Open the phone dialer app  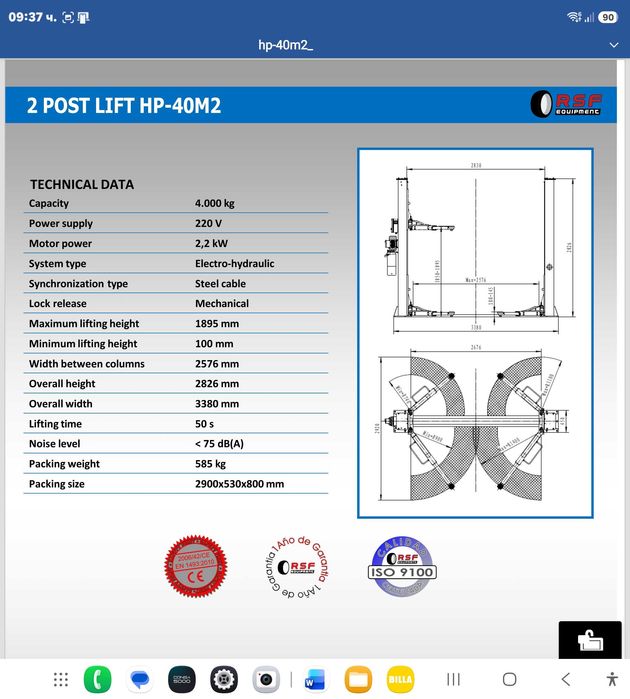click(98, 679)
